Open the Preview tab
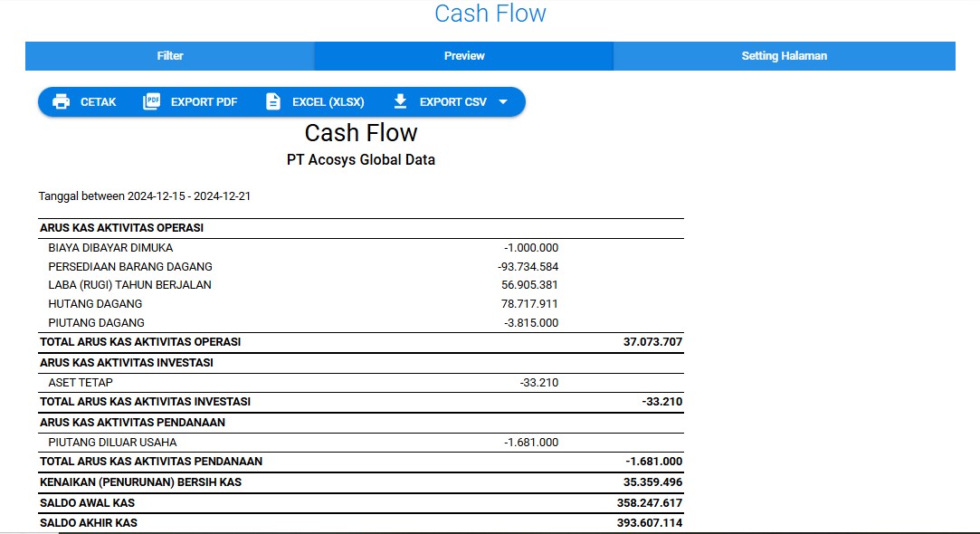The height and width of the screenshot is (534, 980). (x=464, y=56)
